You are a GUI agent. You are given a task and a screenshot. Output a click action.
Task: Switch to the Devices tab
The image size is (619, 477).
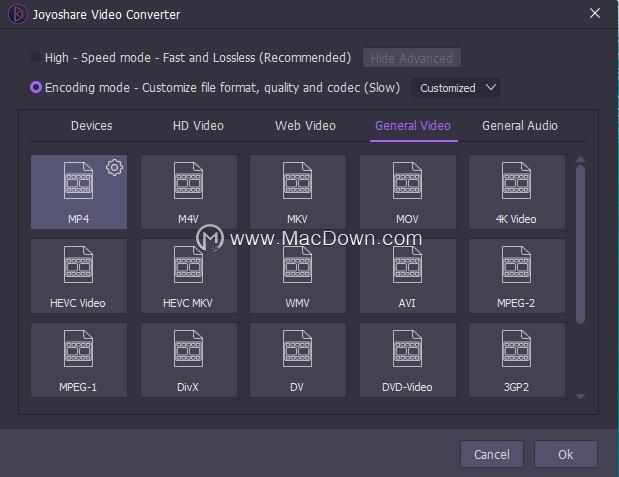[92, 126]
